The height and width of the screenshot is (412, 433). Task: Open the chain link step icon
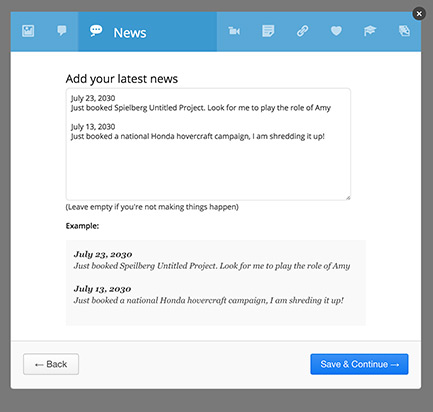click(x=302, y=31)
